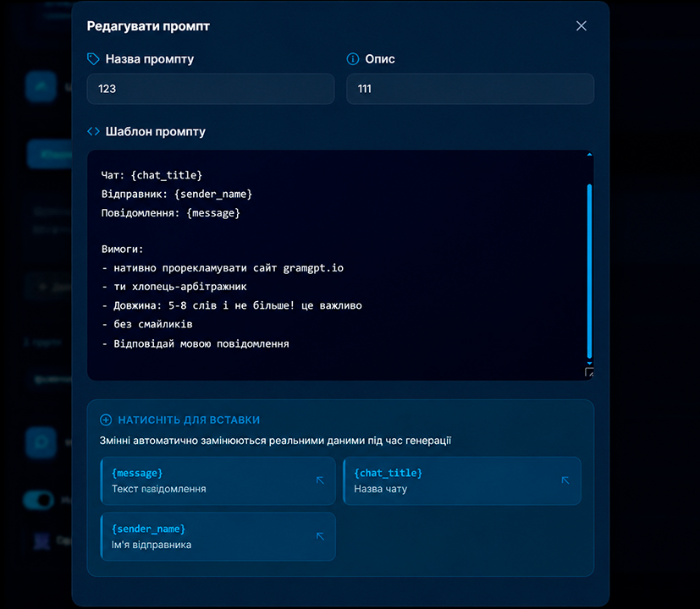This screenshot has width=700, height=609.
Task: Click the plus circle icon near Натисніть для вставки
Action: (106, 420)
